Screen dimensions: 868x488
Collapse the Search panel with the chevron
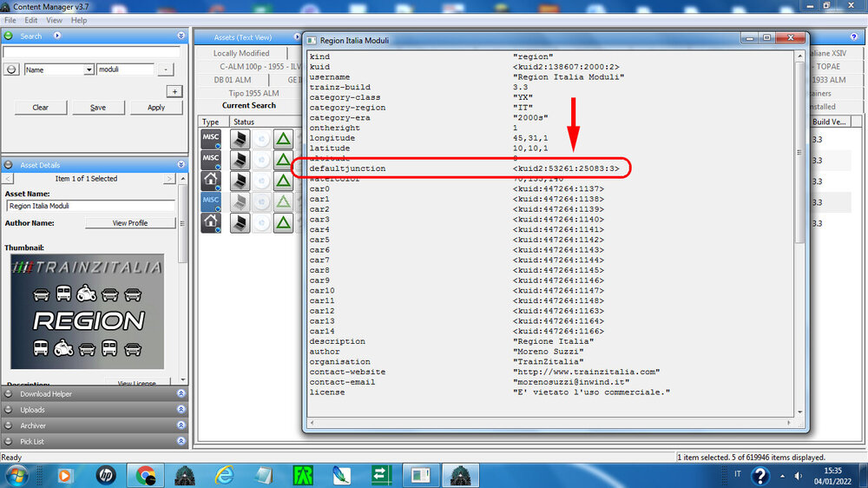pyautogui.click(x=181, y=36)
